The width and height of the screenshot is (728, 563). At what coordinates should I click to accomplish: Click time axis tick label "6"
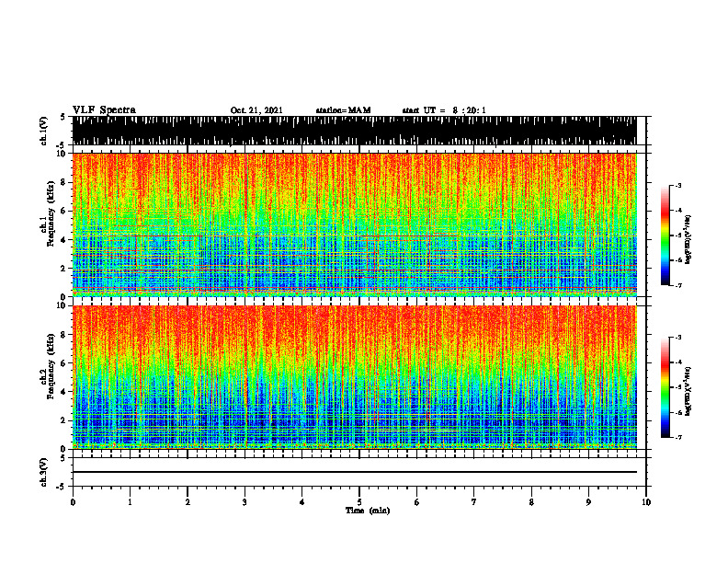417,502
